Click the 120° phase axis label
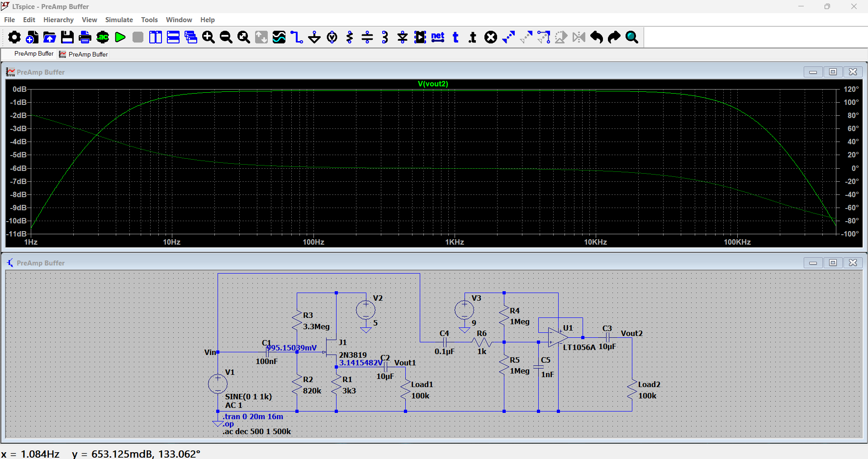 pyautogui.click(x=851, y=89)
